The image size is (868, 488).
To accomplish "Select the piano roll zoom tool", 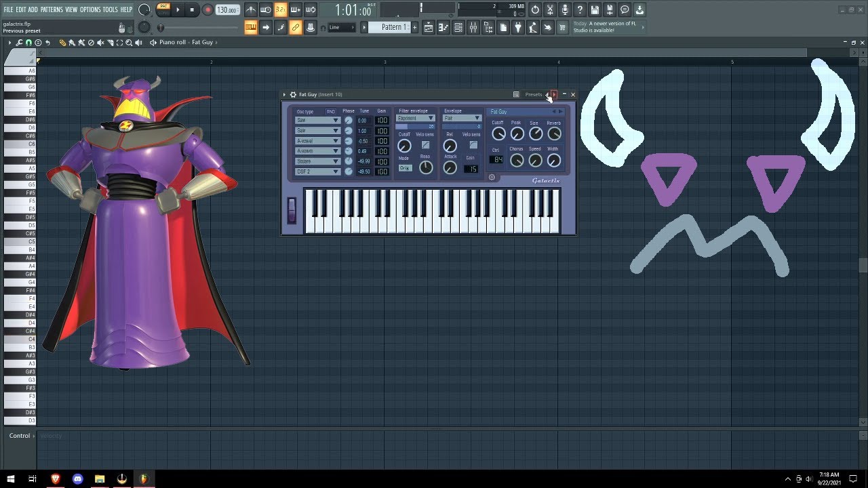I will [129, 43].
